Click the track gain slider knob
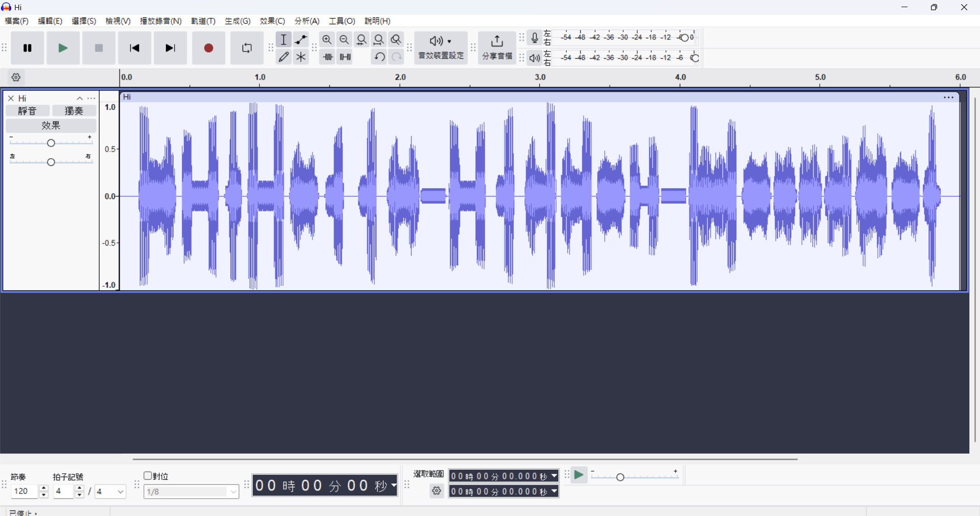This screenshot has width=980, height=516. pyautogui.click(x=51, y=143)
